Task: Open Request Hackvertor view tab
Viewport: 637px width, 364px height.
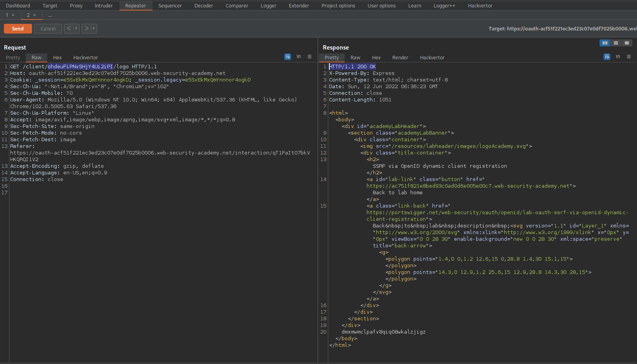Action: pyautogui.click(x=85, y=57)
